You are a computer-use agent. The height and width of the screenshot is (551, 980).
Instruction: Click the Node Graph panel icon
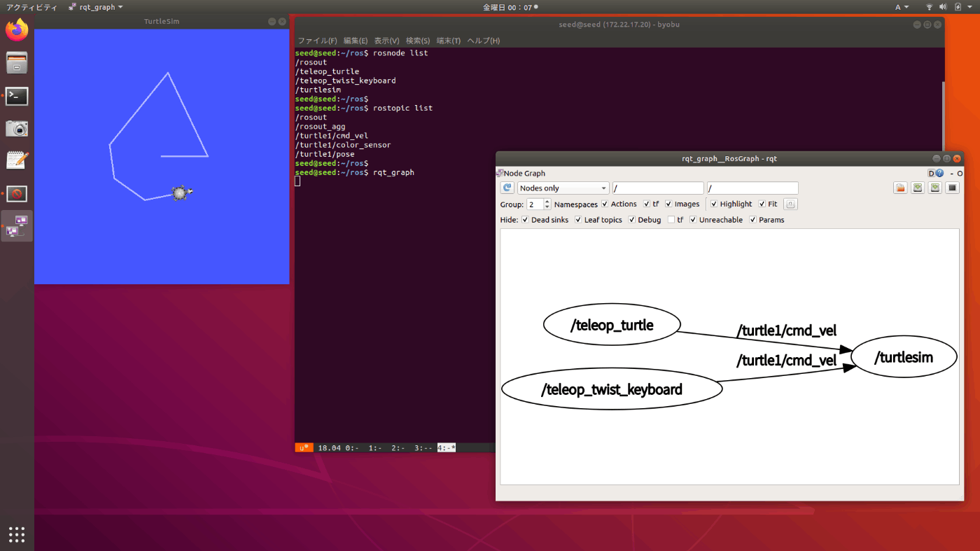point(500,173)
